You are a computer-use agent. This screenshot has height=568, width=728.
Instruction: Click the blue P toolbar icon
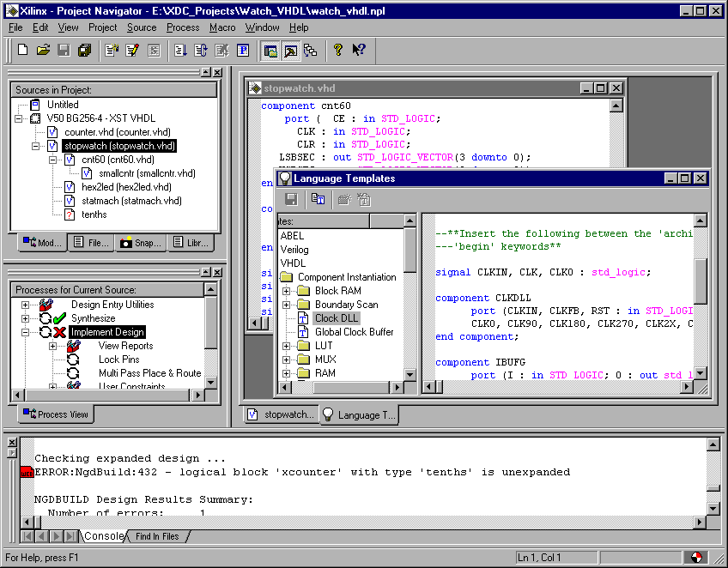[243, 50]
